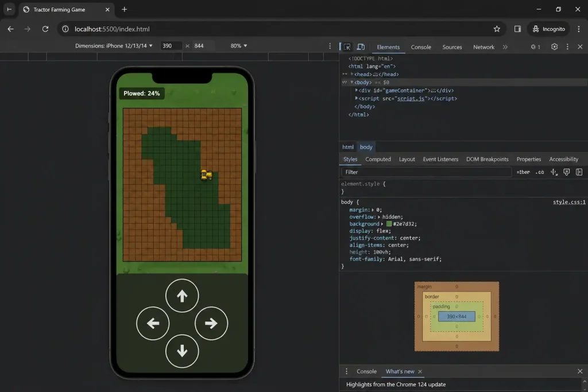The width and height of the screenshot is (588, 392).
Task: Expand the background shorthand property
Action: click(x=382, y=224)
